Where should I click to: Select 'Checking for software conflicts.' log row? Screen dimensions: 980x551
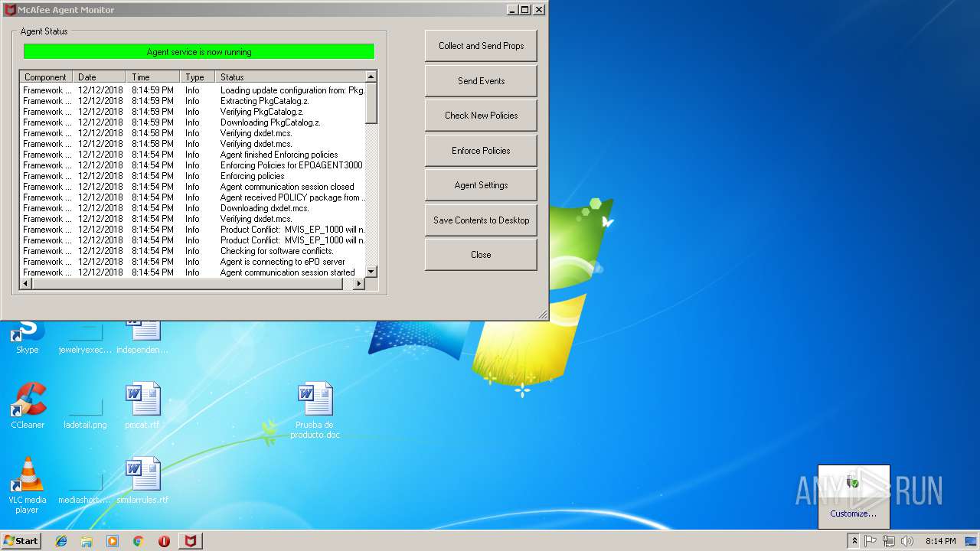[193, 251]
